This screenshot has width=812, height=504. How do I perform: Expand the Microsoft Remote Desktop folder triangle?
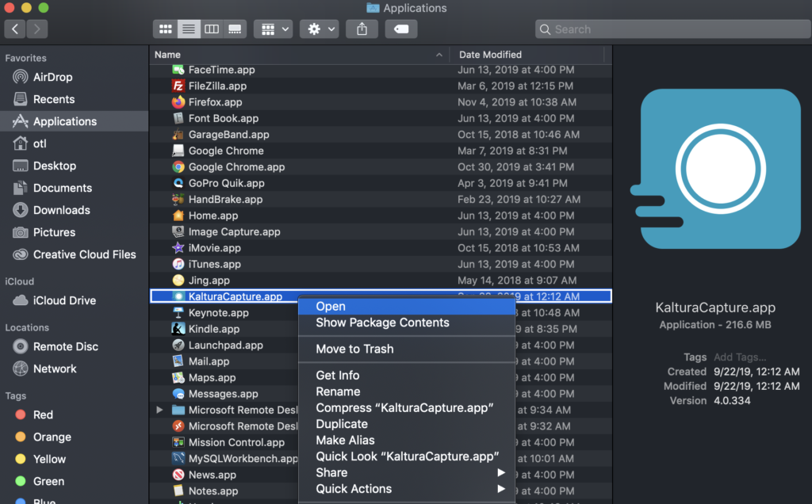point(159,410)
